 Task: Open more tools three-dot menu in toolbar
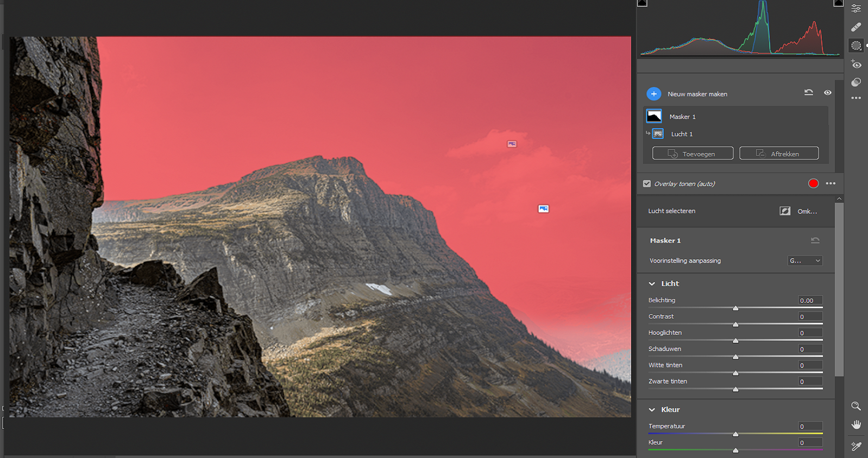click(x=856, y=98)
